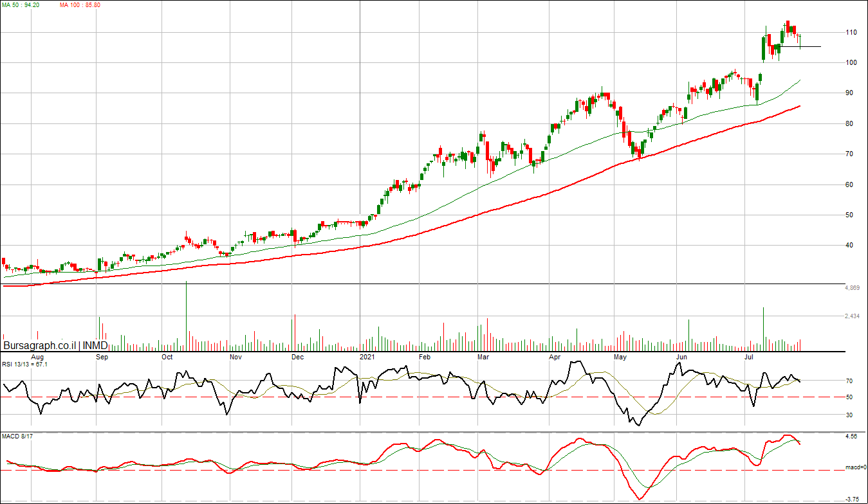868x504 pixels.
Task: Click the 90 price axis label
Action: tap(849, 93)
